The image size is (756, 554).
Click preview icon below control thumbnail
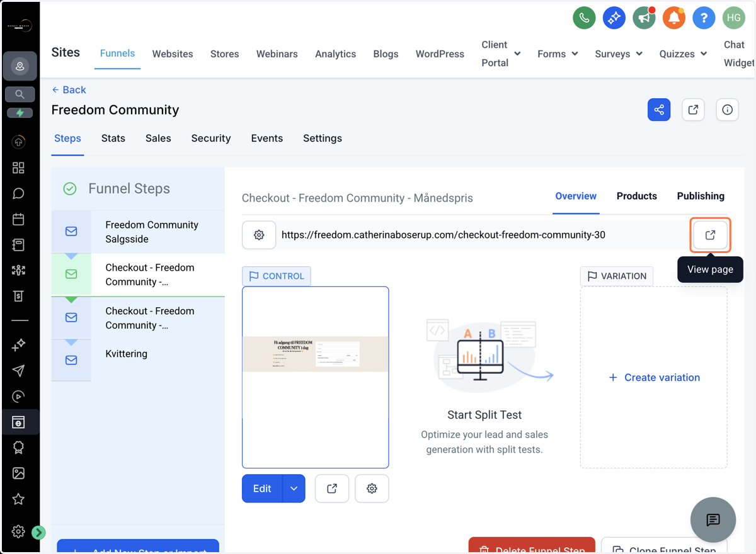[x=332, y=489]
